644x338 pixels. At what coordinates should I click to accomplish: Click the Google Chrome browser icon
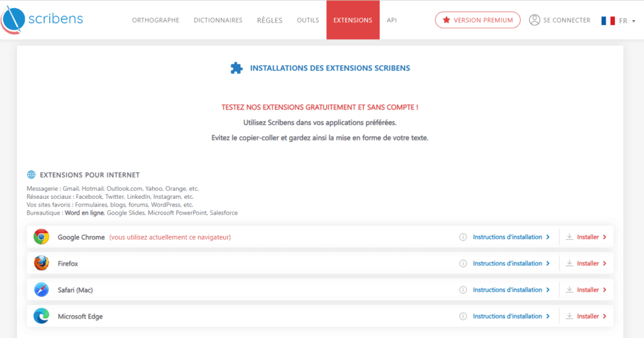[42, 237]
